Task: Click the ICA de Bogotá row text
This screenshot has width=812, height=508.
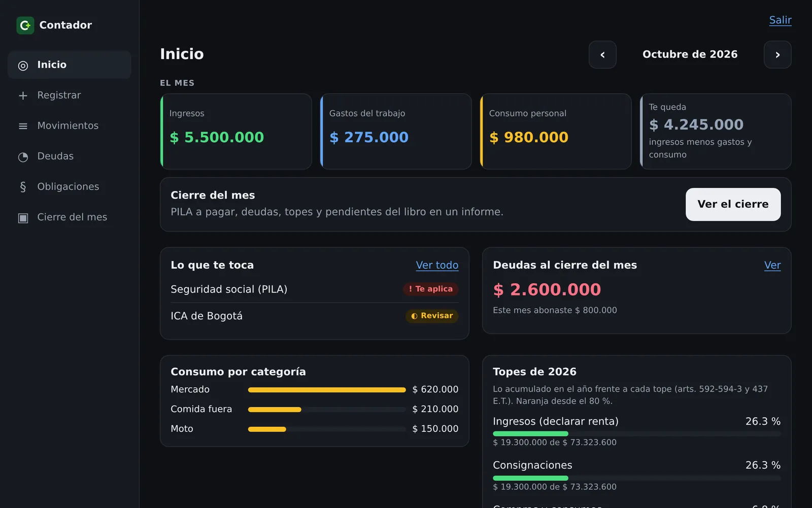Action: click(207, 316)
